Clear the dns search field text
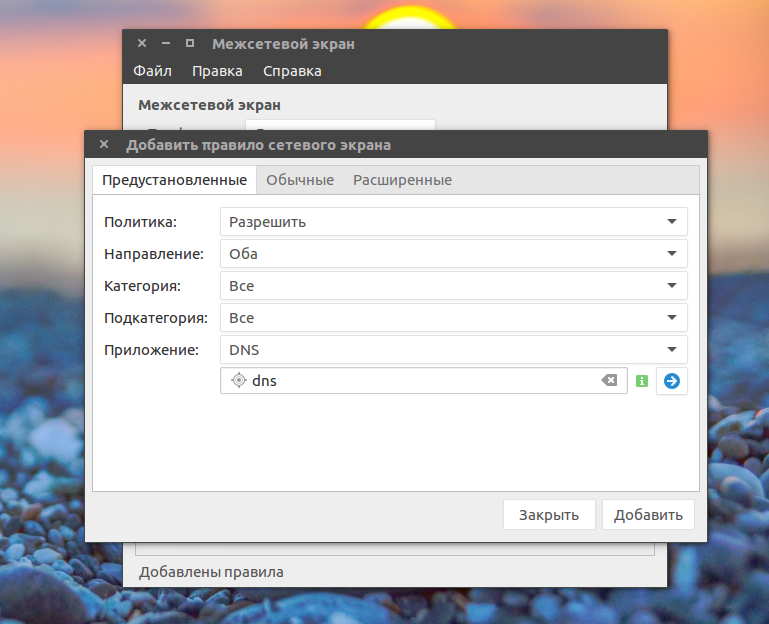This screenshot has height=624, width=769. point(609,380)
